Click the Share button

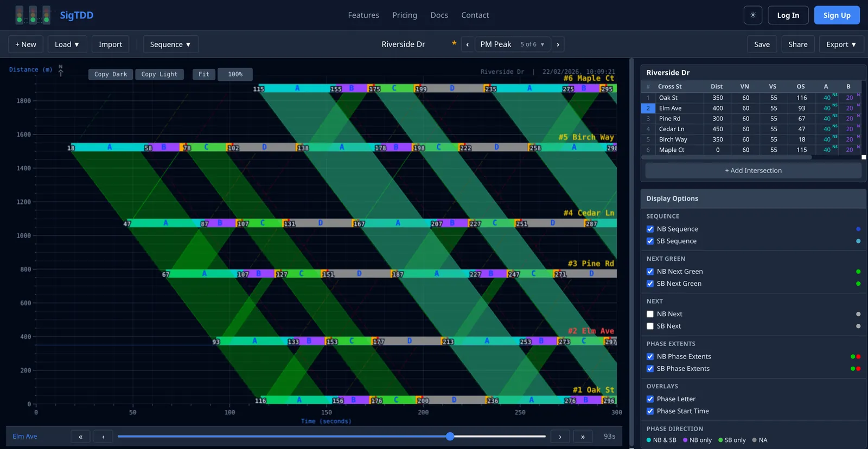(x=798, y=44)
